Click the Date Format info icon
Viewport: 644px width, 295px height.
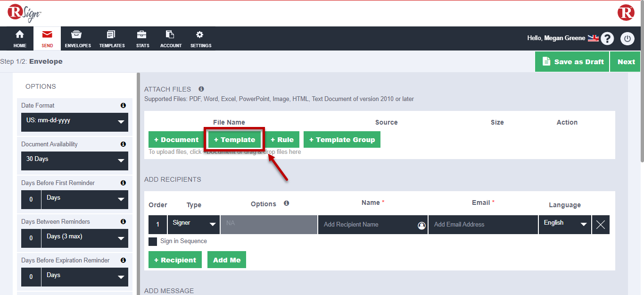tap(123, 106)
